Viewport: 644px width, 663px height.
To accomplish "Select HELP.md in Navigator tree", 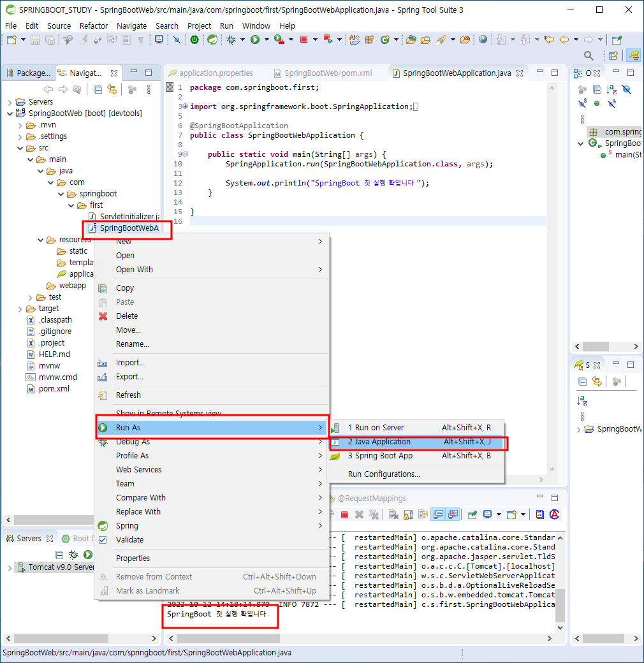I will (x=54, y=354).
